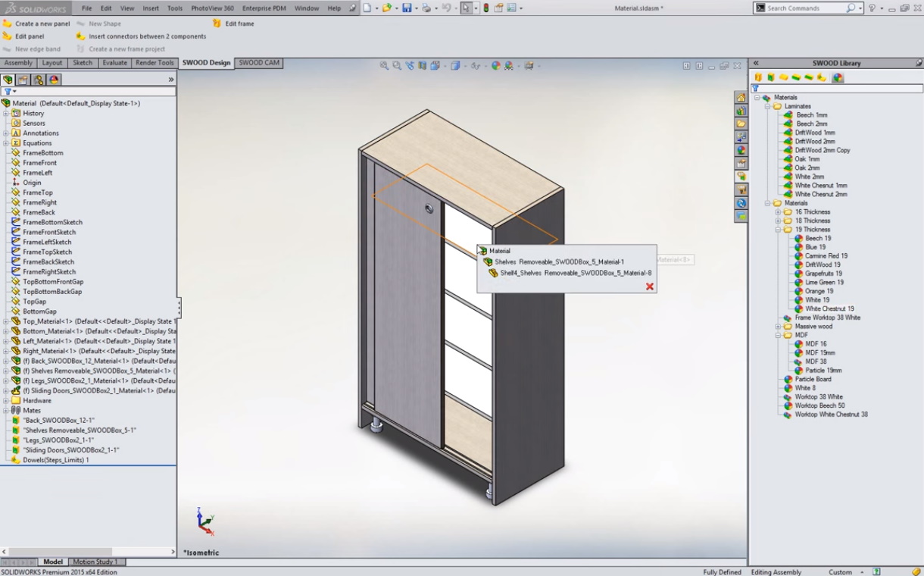Click the Zoom to Fit icon

coord(384,66)
